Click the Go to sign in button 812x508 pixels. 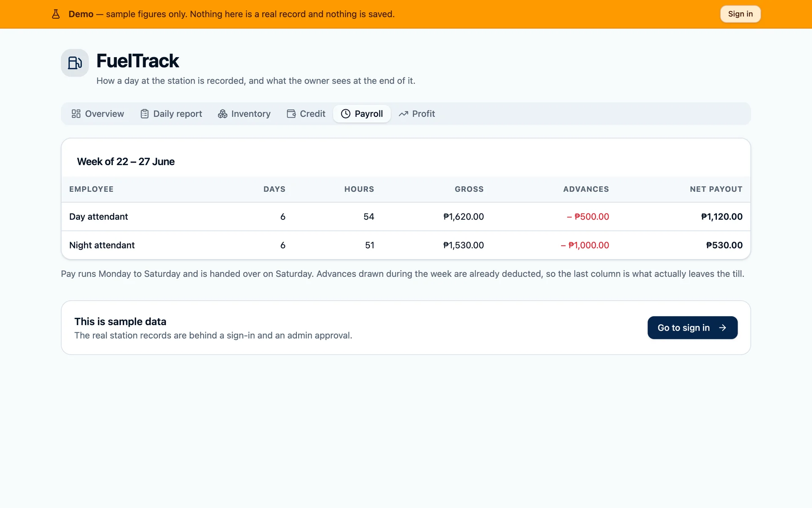(x=692, y=328)
